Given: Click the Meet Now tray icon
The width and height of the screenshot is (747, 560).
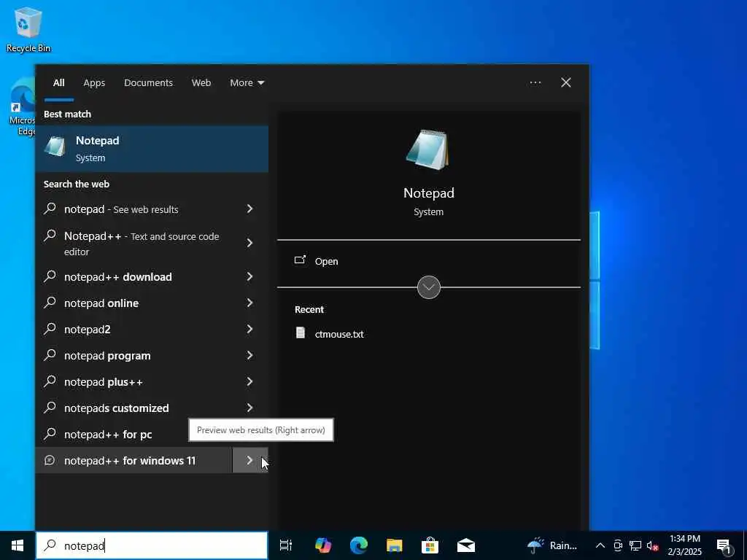Looking at the screenshot, I should 618,545.
